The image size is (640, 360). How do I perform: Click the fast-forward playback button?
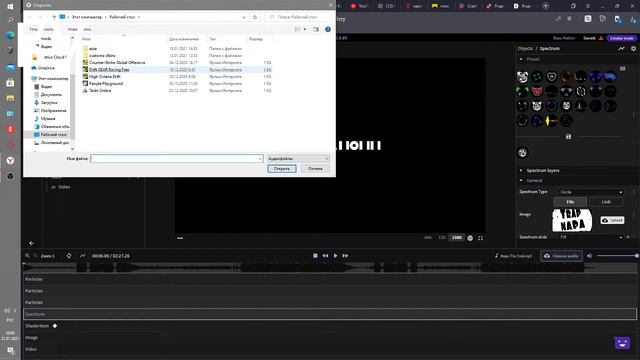click(x=345, y=256)
